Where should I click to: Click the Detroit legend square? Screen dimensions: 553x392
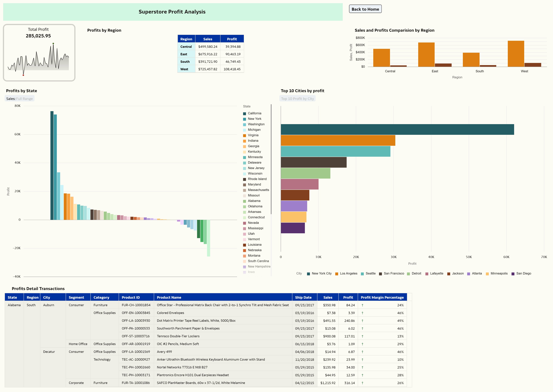pyautogui.click(x=408, y=274)
